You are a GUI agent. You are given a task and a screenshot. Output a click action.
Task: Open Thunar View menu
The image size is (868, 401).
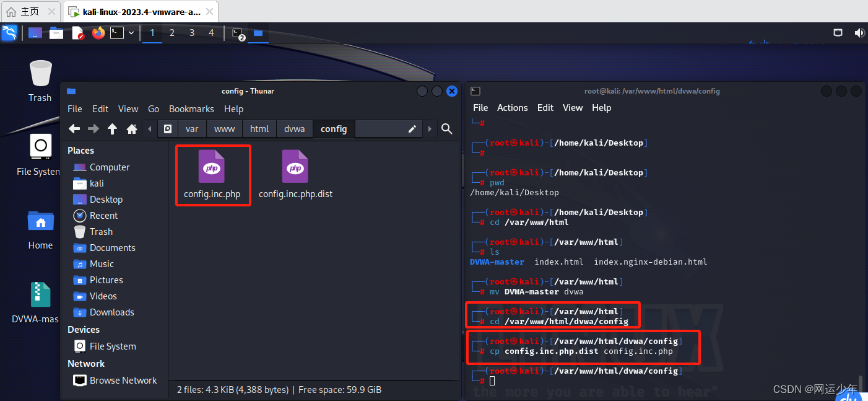pyautogui.click(x=128, y=109)
